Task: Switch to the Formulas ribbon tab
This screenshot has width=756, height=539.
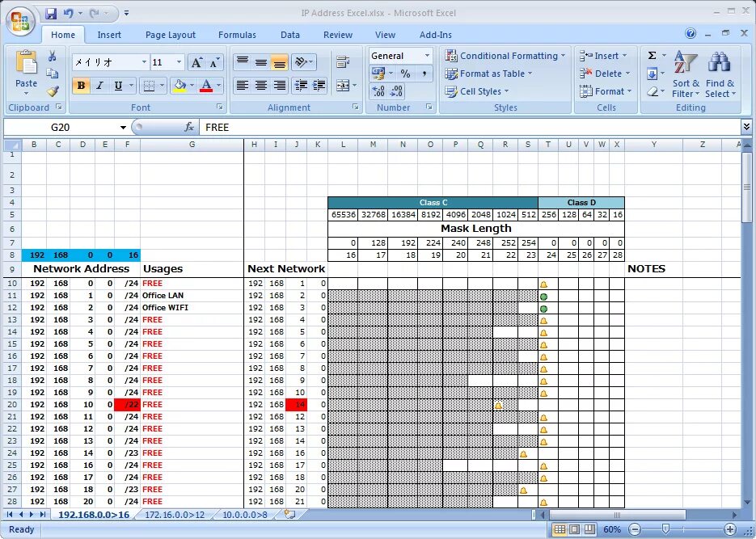Action: point(237,35)
